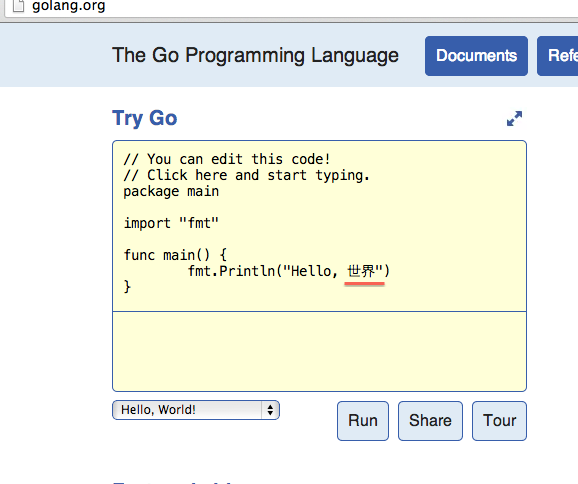The height and width of the screenshot is (484, 578).
Task: Click the fmt.Println statement in the code
Action: tap(289, 271)
